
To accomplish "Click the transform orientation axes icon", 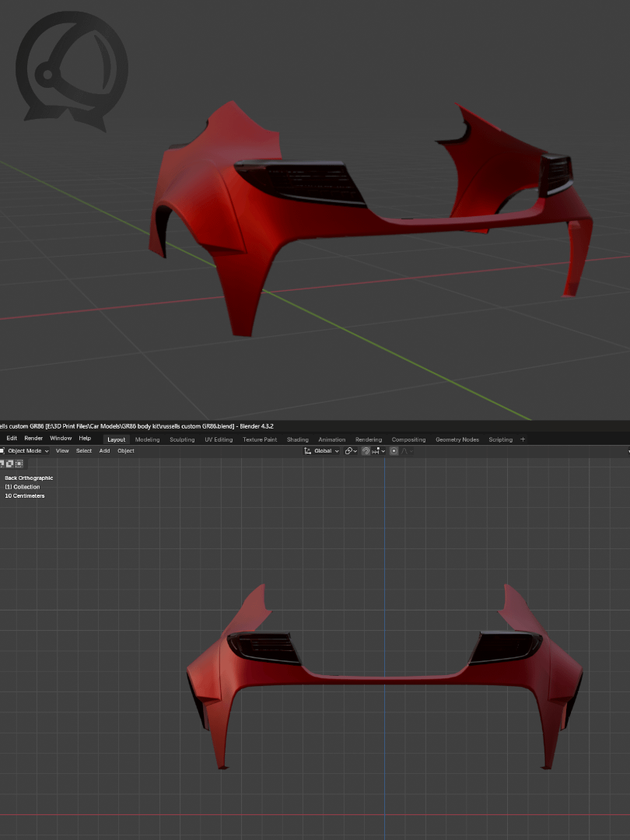I will tap(308, 451).
